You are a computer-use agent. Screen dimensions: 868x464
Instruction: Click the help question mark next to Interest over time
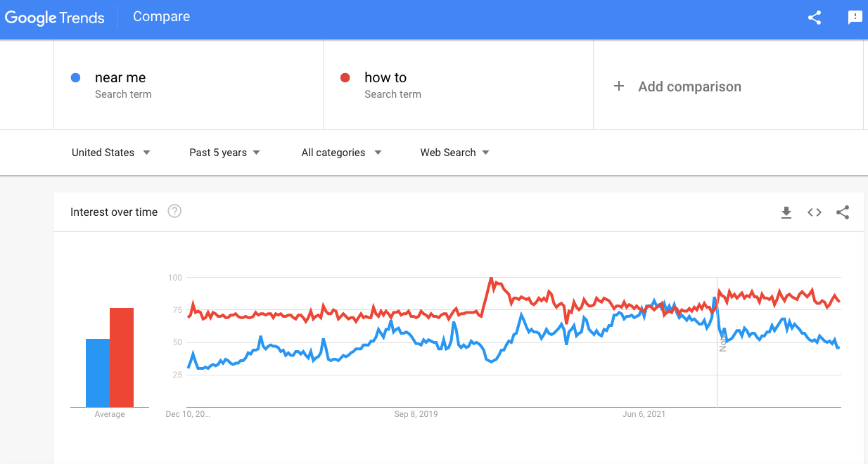point(175,211)
